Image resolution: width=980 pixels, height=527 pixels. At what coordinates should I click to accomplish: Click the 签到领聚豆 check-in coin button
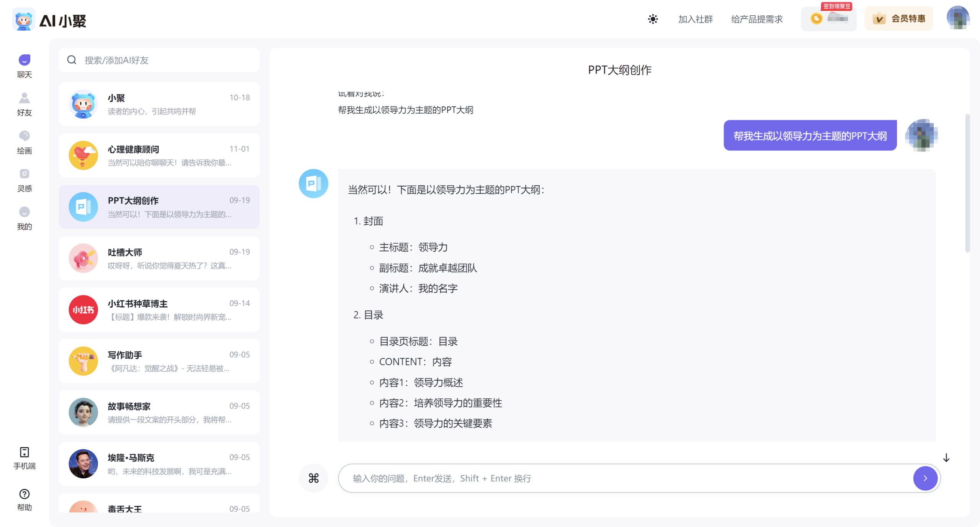coord(828,18)
